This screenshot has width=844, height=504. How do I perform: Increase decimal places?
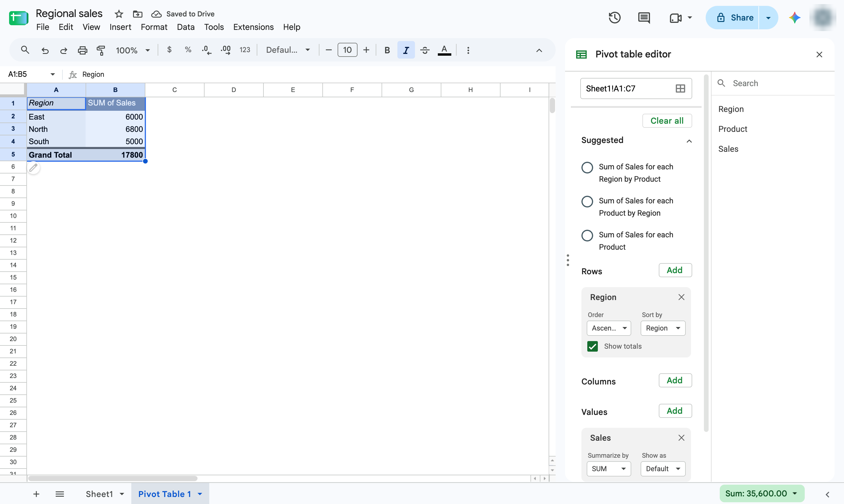(226, 50)
